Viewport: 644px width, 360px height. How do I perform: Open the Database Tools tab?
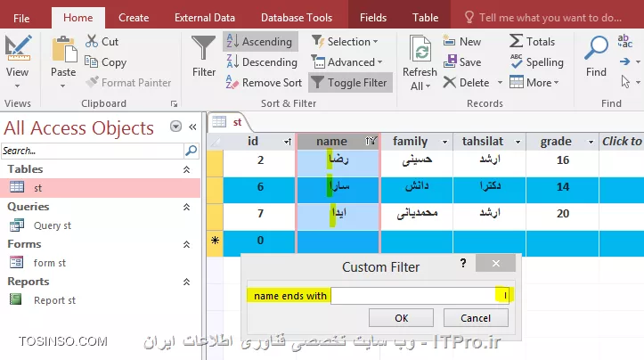coord(297,18)
